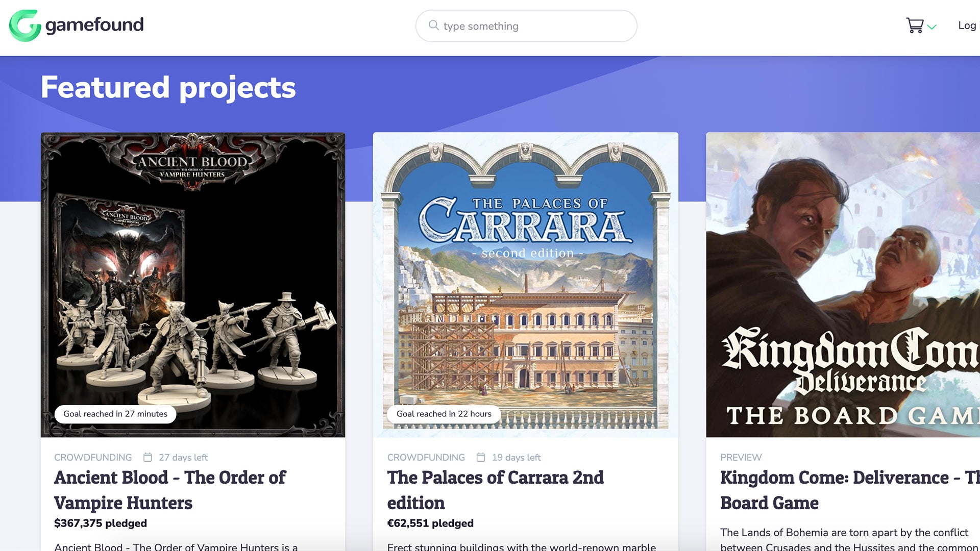
Task: Click the gamefound wordmark text
Action: 94,25
